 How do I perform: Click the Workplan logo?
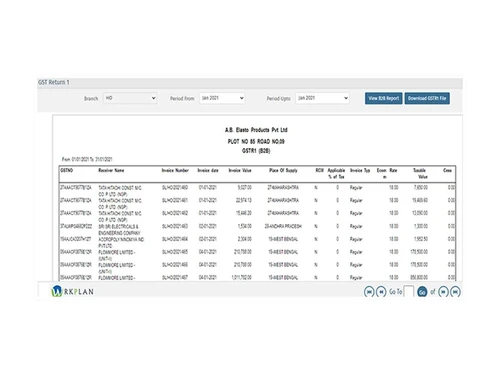point(72,291)
